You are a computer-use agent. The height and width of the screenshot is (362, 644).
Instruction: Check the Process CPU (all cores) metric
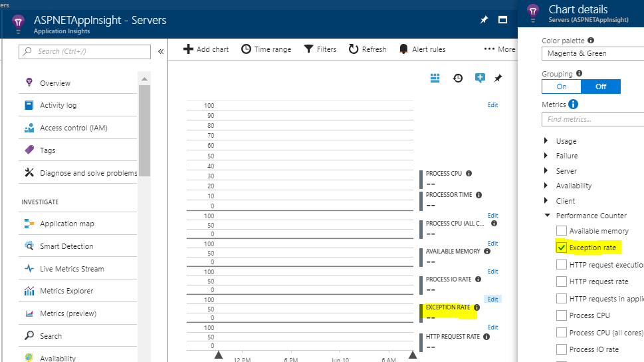pyautogui.click(x=562, y=332)
